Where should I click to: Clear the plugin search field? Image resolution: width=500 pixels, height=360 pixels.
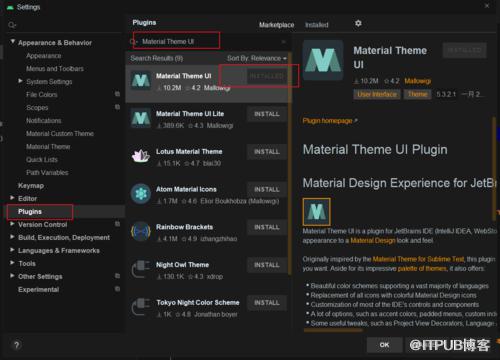coord(283,42)
